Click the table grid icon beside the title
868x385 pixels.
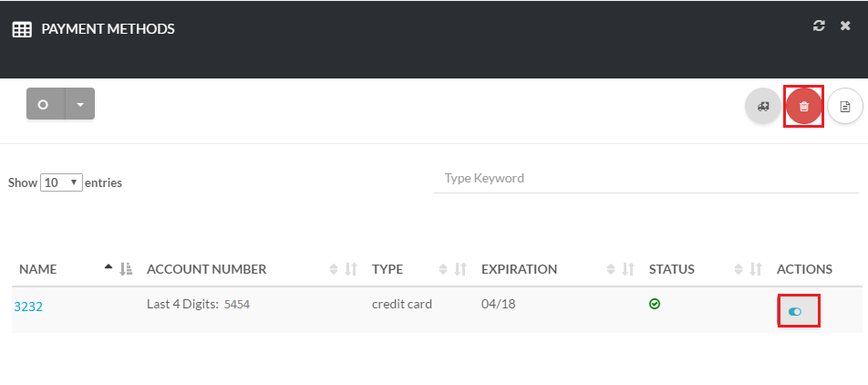pos(22,29)
